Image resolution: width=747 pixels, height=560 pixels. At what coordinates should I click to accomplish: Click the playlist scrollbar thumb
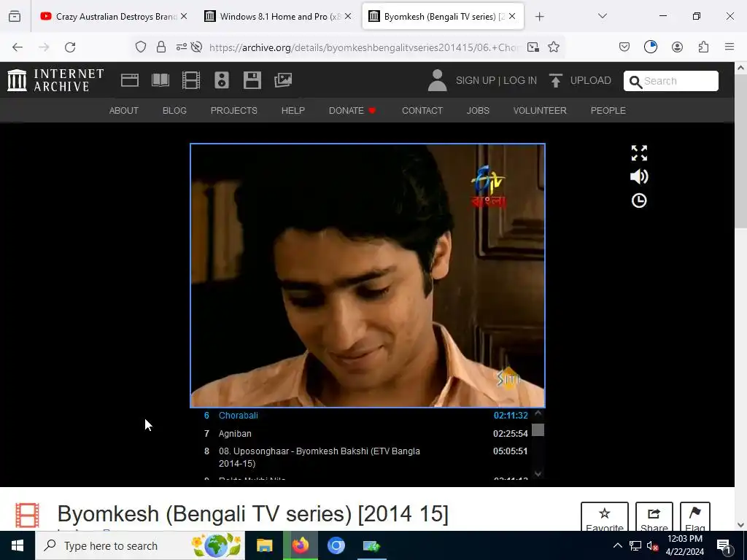tap(538, 430)
